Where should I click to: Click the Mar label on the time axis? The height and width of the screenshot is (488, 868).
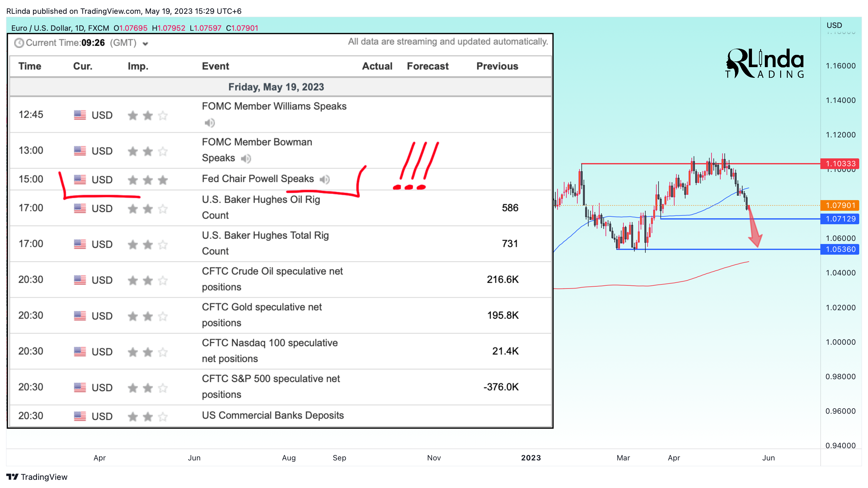pos(623,458)
